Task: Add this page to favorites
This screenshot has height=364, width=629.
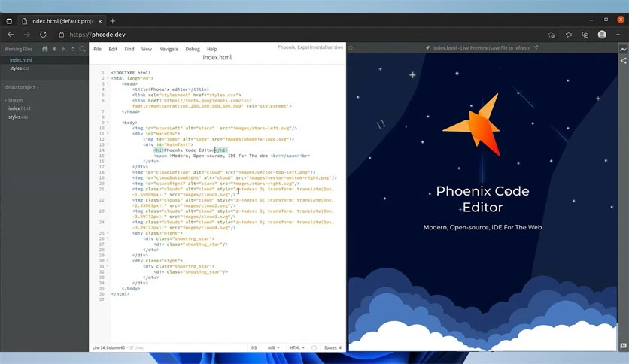Action: (552, 35)
